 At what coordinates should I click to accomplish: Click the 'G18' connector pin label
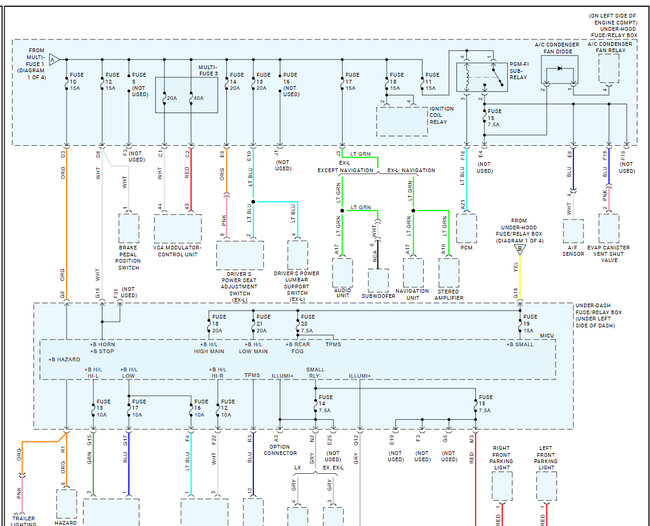(516, 293)
